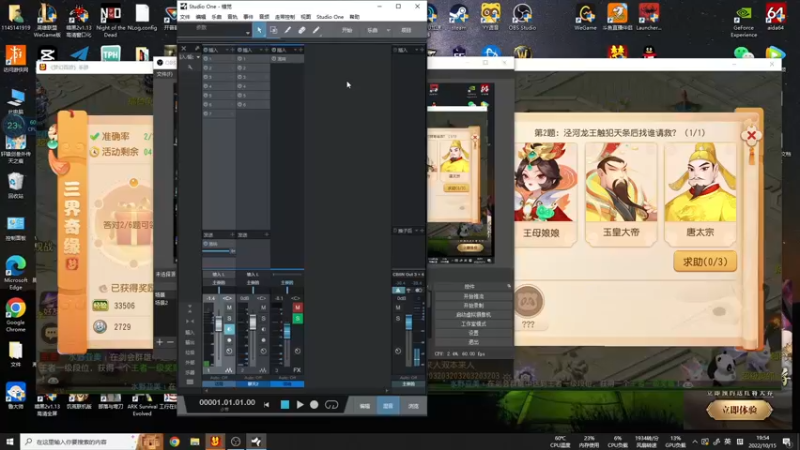Click the 00001.01.01.00 time display
Screen dimensions: 800x450
pos(227,403)
